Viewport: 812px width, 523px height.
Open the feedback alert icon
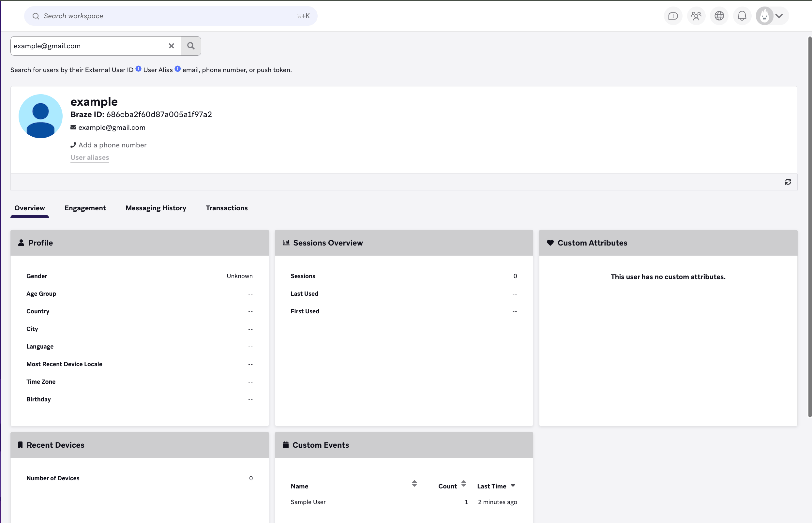tap(673, 16)
